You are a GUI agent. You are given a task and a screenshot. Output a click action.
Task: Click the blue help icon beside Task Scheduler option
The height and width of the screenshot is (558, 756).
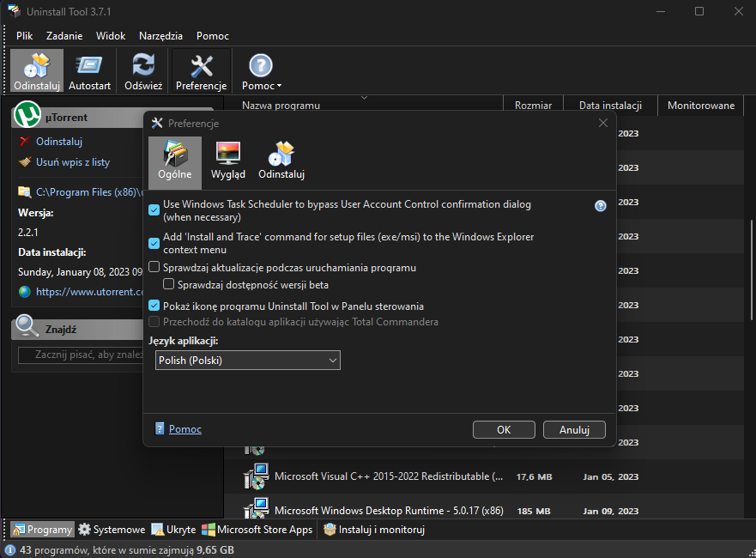(601, 206)
